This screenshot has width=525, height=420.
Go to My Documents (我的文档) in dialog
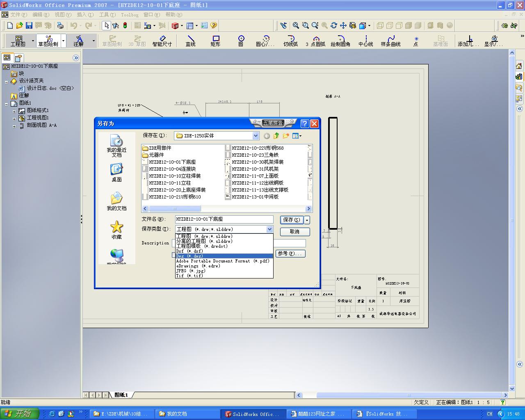116,201
